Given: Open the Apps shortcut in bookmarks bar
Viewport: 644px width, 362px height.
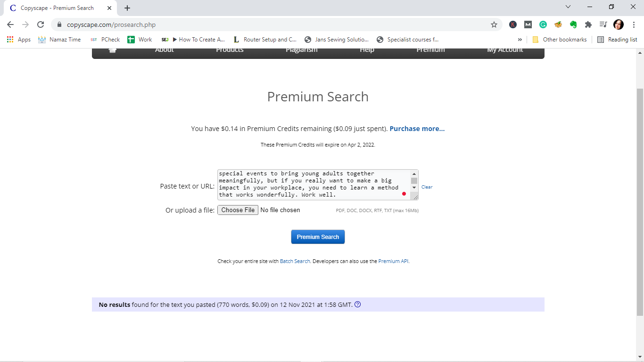Looking at the screenshot, I should click(19, 40).
